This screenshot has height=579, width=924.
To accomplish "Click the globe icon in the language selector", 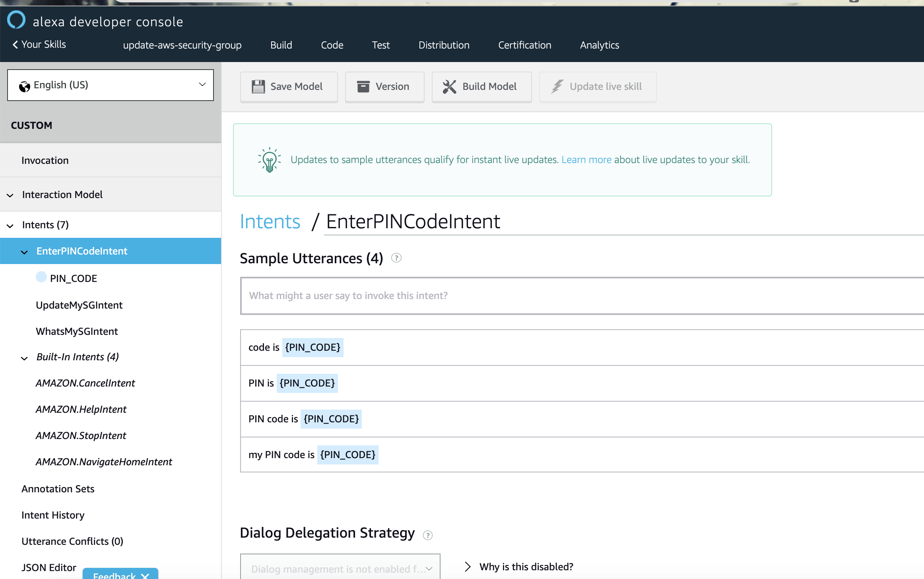I will (x=25, y=85).
